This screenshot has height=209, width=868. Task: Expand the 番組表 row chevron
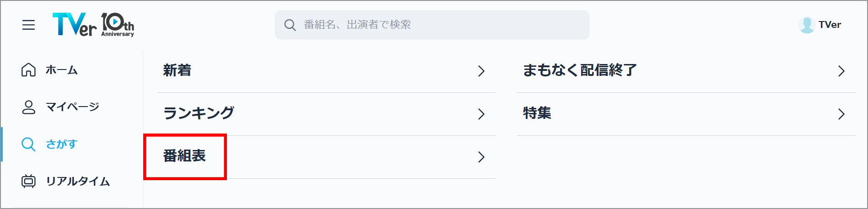pos(481,157)
